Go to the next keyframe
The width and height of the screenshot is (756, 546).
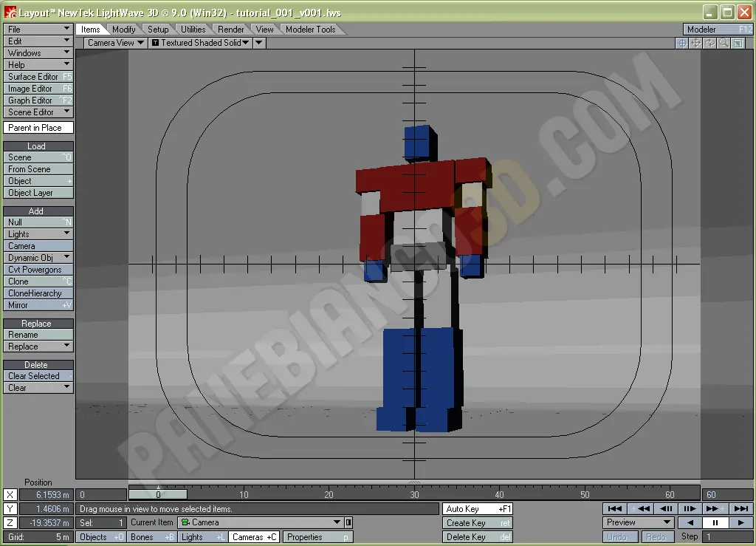[715, 508]
